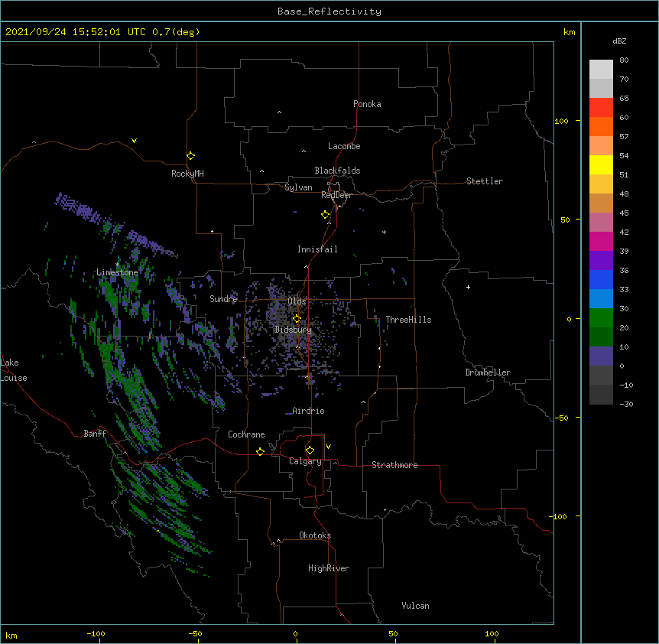Click the Blackfalds city label
The image size is (659, 644).
(337, 171)
